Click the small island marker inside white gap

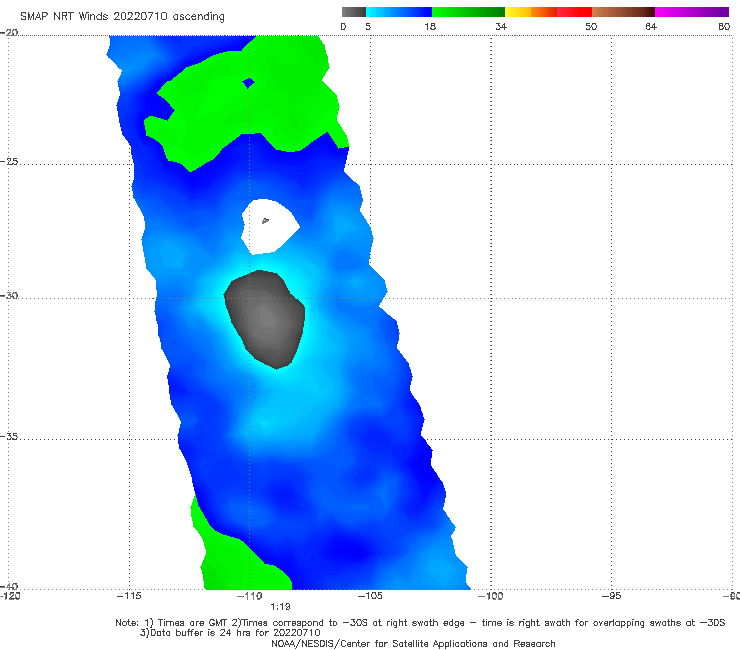[x=265, y=220]
